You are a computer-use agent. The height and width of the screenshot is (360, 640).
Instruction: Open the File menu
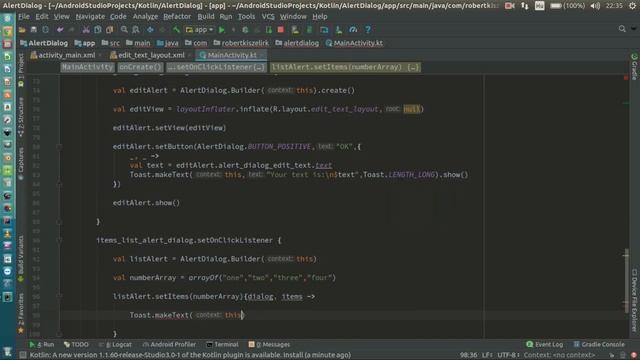click(24, 17)
